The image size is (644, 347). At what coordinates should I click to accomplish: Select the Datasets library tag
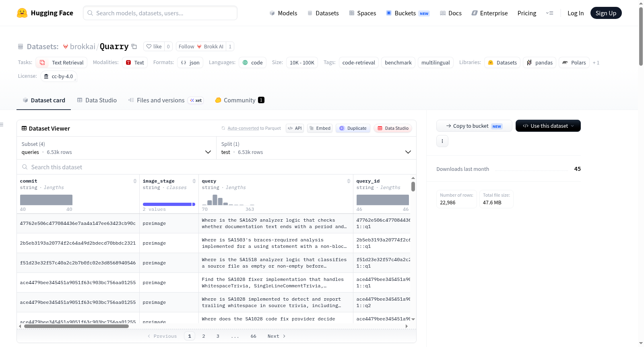coord(502,62)
